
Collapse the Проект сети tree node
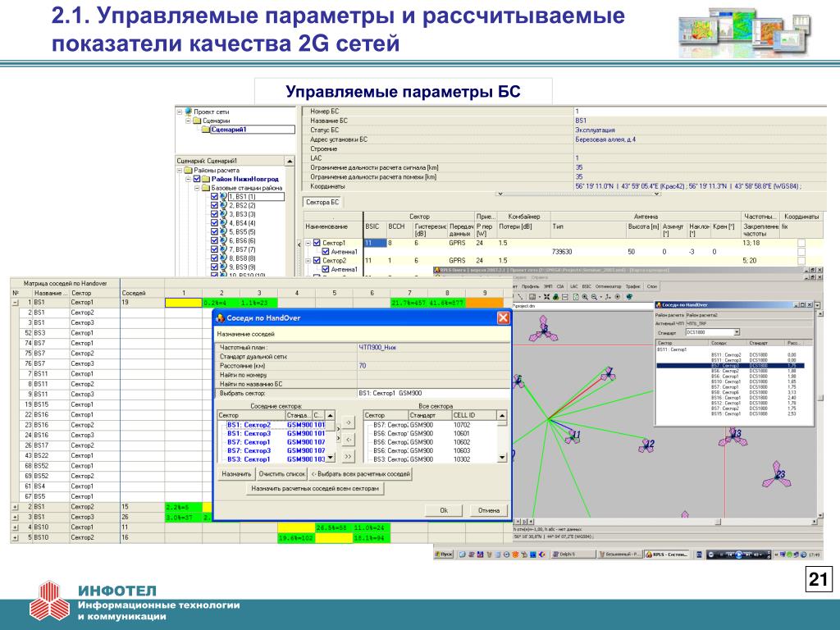(x=180, y=112)
